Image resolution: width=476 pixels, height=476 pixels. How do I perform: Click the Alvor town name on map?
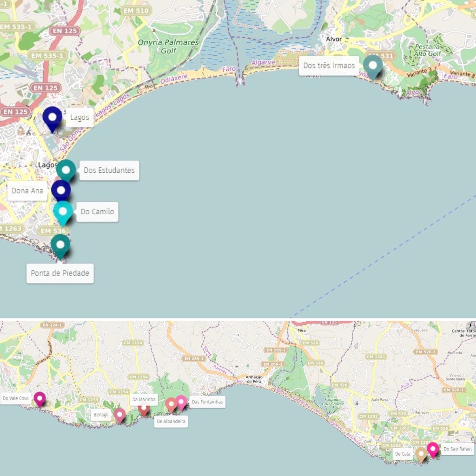point(334,39)
